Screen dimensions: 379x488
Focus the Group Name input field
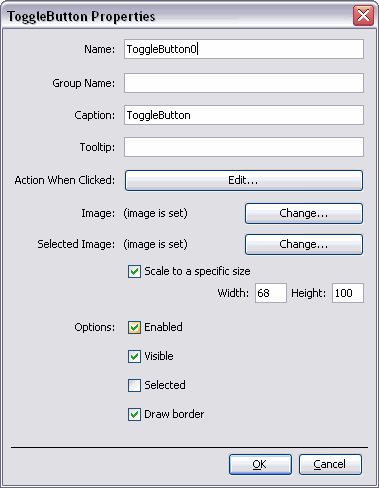(244, 83)
